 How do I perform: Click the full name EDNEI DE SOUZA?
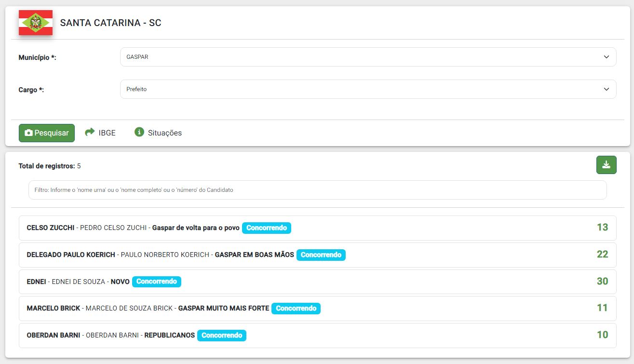pyautogui.click(x=78, y=282)
